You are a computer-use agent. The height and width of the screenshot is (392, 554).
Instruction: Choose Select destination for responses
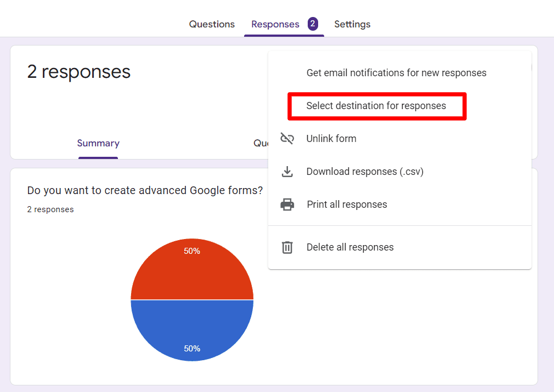(x=400, y=106)
